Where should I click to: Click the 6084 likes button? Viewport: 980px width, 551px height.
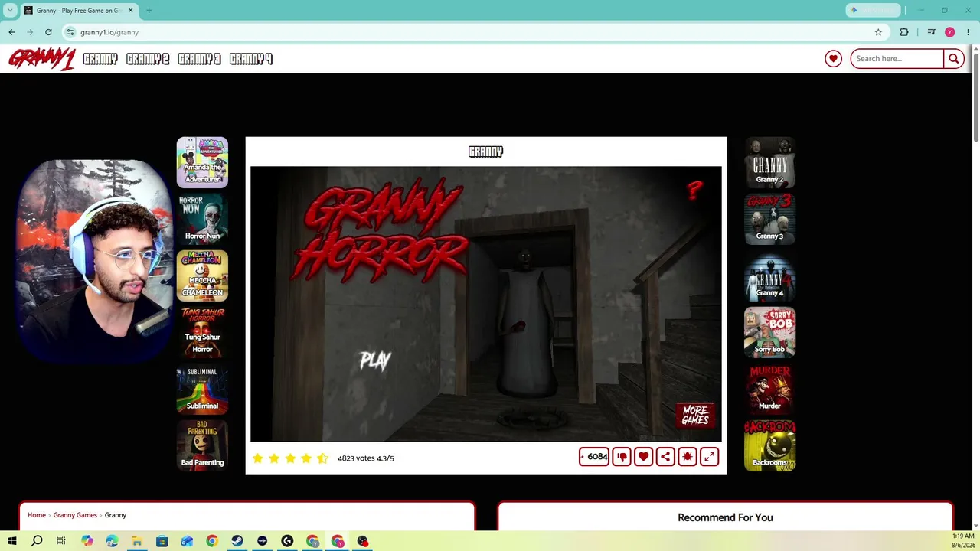coord(594,457)
